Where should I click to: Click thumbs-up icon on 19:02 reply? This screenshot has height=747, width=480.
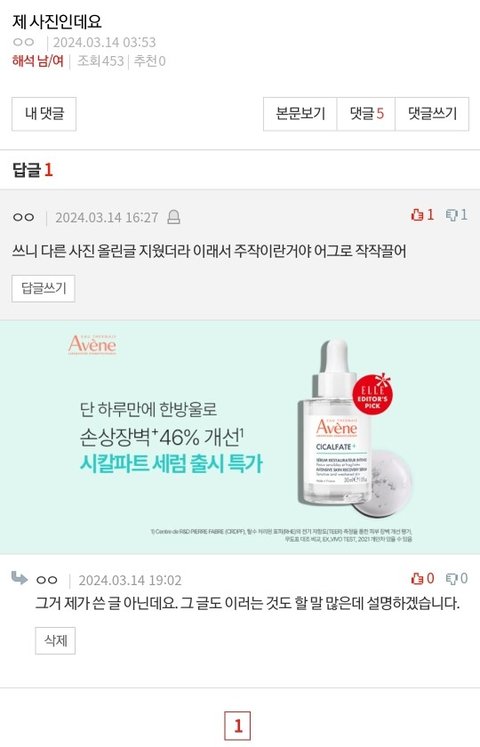pos(417,579)
